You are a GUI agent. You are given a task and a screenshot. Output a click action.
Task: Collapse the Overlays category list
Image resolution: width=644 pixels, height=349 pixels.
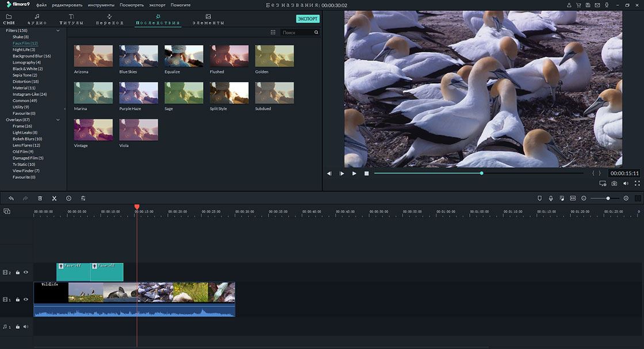[x=57, y=120]
